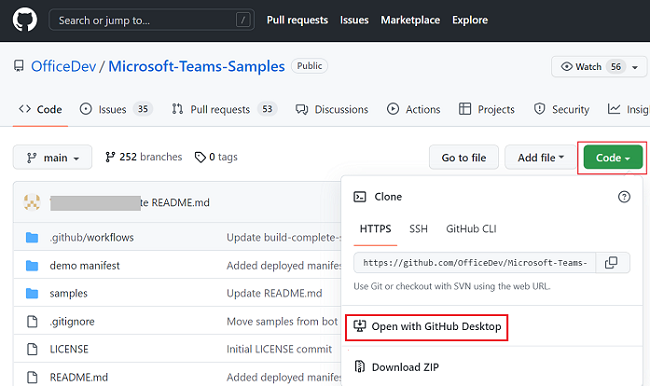Open Issues in top navigation bar
Image resolution: width=650 pixels, height=386 pixels.
click(x=354, y=20)
